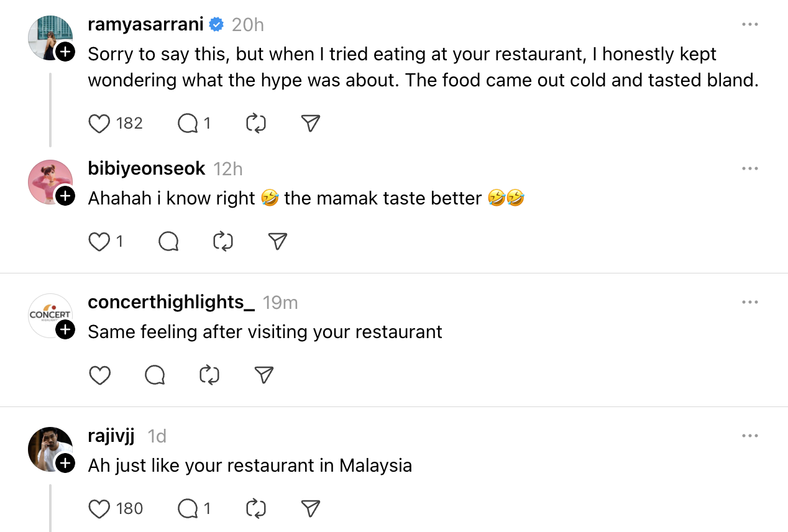View replies to rajivjj's comment
Viewport: 788px width, 532px height.
(x=188, y=509)
